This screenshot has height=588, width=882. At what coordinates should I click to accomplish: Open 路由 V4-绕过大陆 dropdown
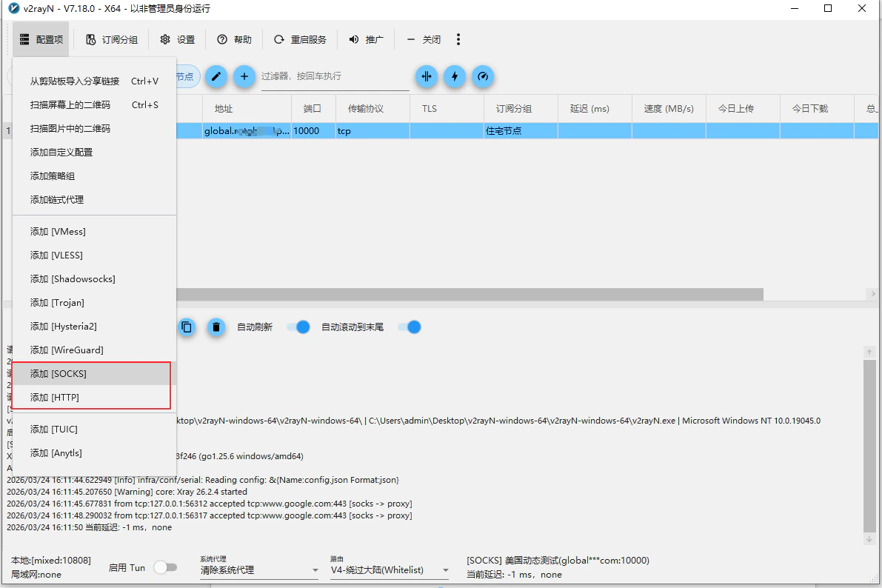(x=390, y=570)
